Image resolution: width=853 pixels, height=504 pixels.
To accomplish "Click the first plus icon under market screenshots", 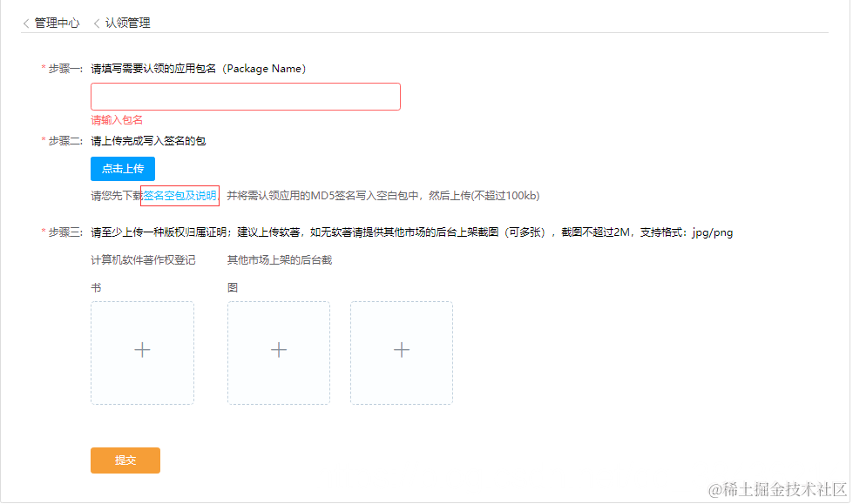I will pos(278,351).
